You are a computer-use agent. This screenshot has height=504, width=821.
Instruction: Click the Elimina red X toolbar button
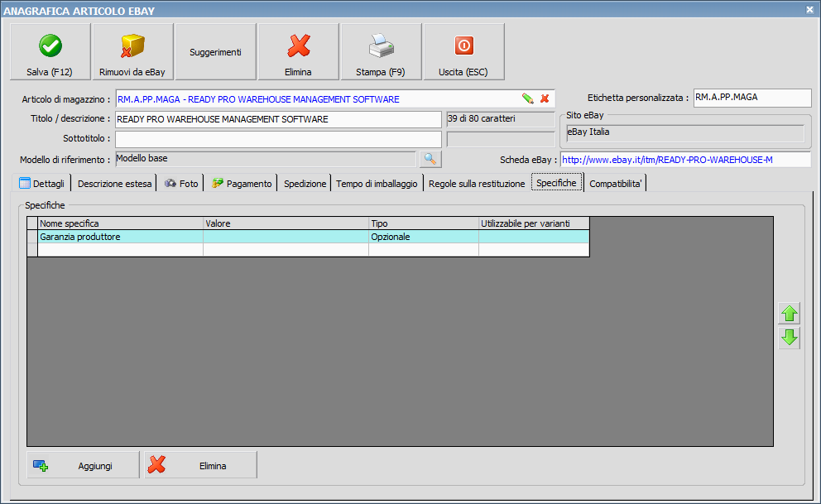pos(299,52)
